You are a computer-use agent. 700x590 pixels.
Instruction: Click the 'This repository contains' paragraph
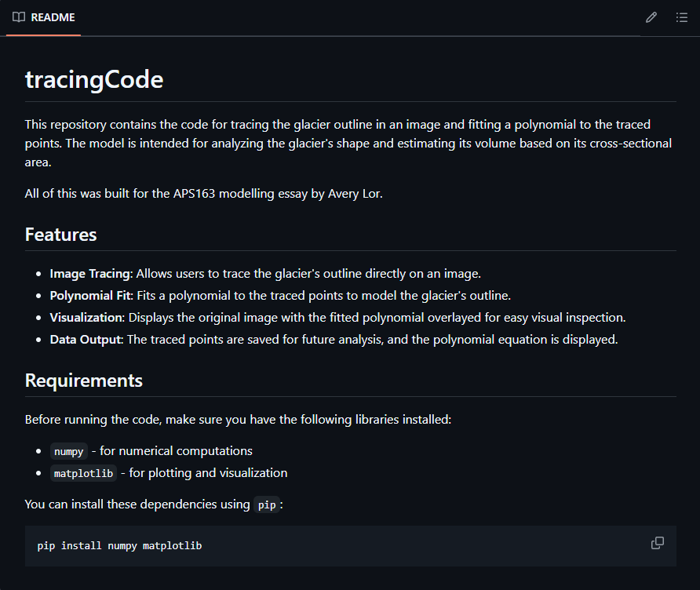click(x=348, y=144)
